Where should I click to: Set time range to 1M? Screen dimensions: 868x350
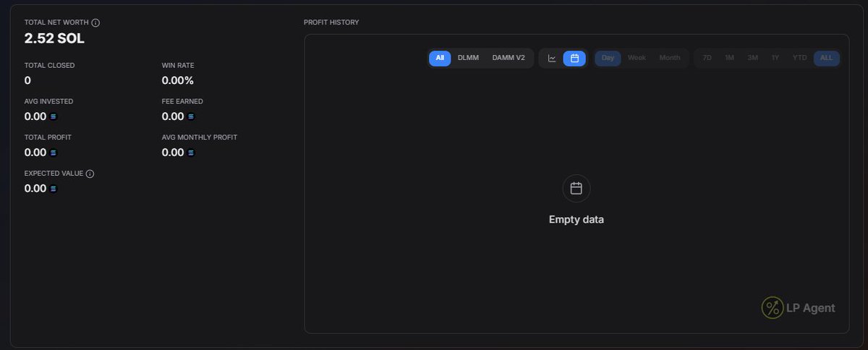pyautogui.click(x=730, y=59)
